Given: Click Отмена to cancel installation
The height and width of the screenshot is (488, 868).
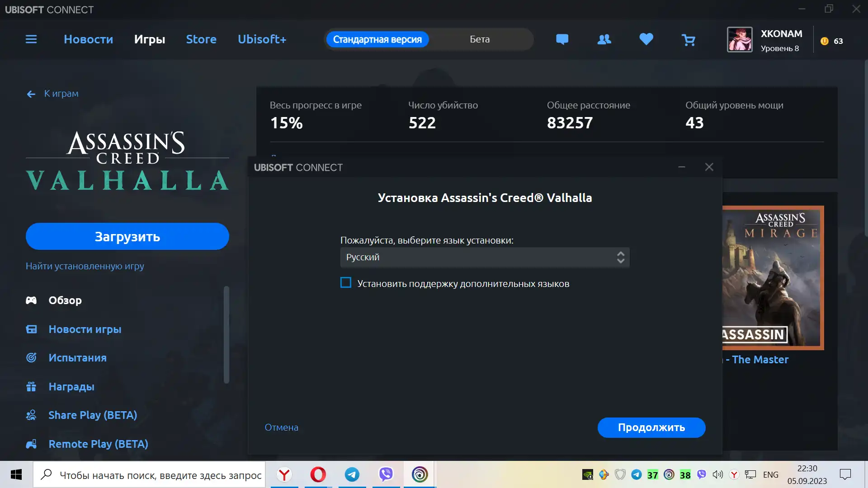Looking at the screenshot, I should [281, 427].
